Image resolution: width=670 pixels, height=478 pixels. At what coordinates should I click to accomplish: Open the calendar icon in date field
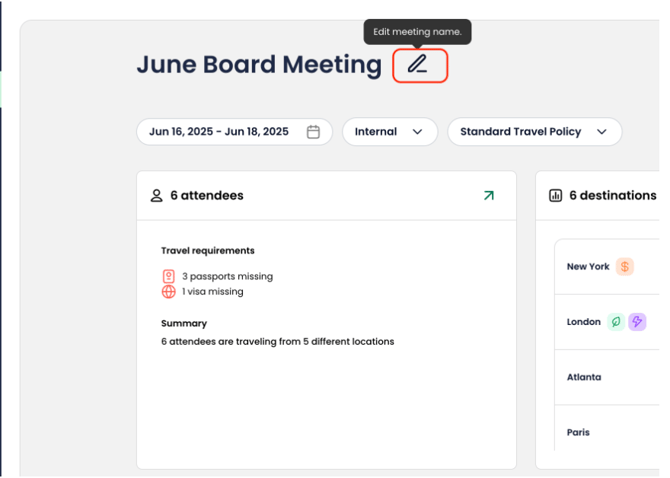click(313, 132)
